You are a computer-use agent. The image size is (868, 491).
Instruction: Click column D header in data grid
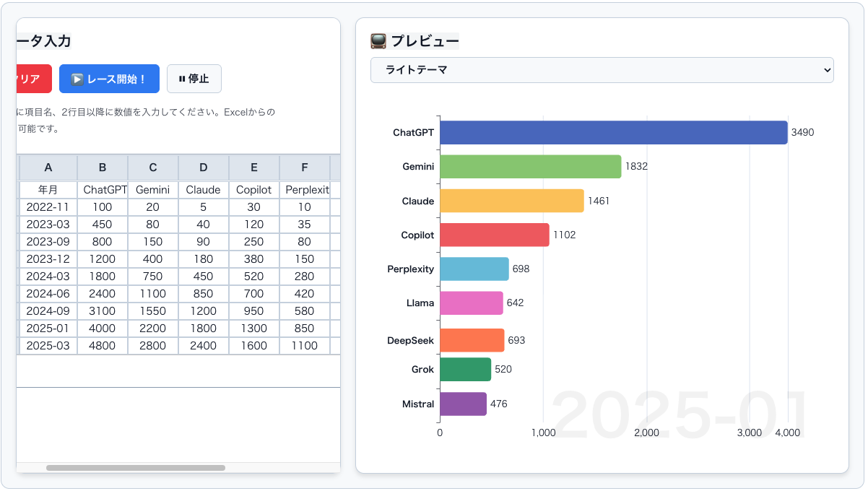coord(204,168)
